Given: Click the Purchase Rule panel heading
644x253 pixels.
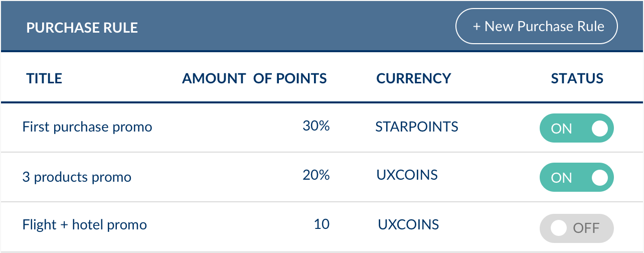Looking at the screenshot, I should [82, 28].
